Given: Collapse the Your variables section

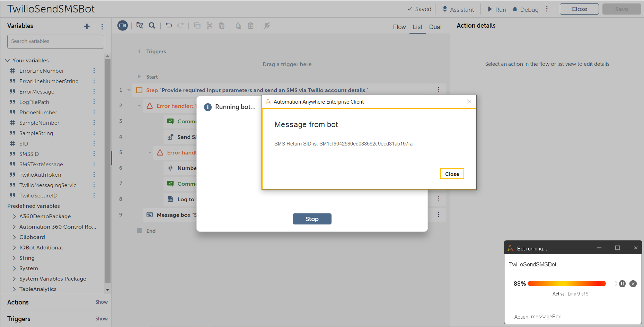Looking at the screenshot, I should coord(7,61).
